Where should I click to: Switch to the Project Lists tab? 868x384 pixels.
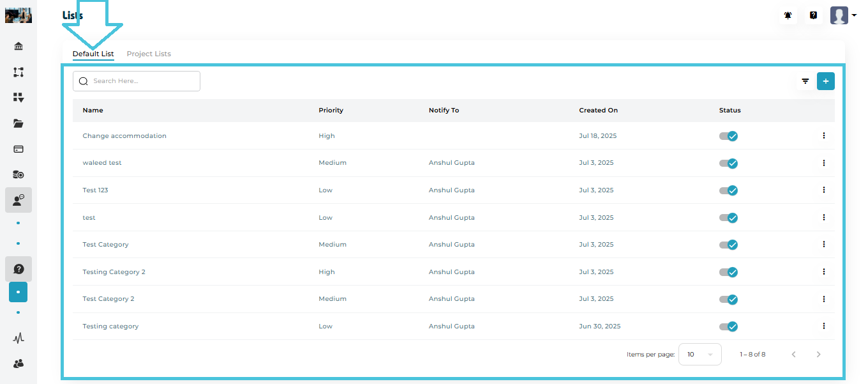coord(149,54)
